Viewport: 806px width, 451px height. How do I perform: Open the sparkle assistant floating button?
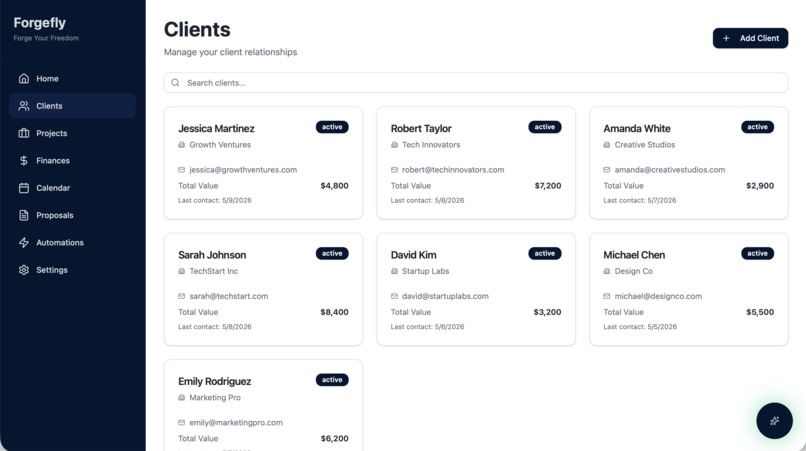point(774,421)
